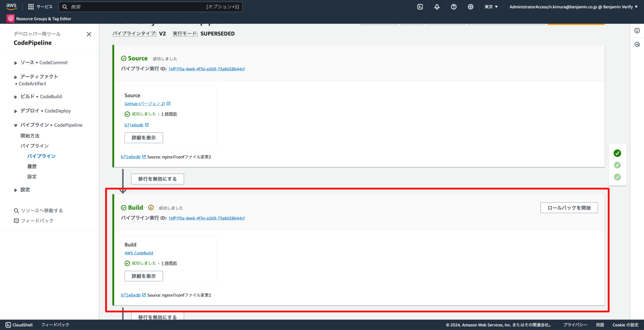Open the AWS services grid icon
Image resolution: width=644 pixels, height=330 pixels.
[31, 7]
